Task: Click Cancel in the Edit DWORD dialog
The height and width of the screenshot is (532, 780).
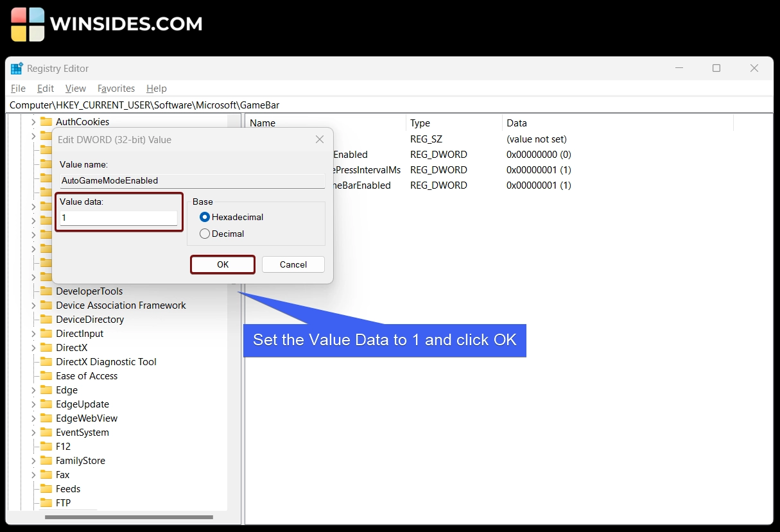Action: pyautogui.click(x=293, y=264)
